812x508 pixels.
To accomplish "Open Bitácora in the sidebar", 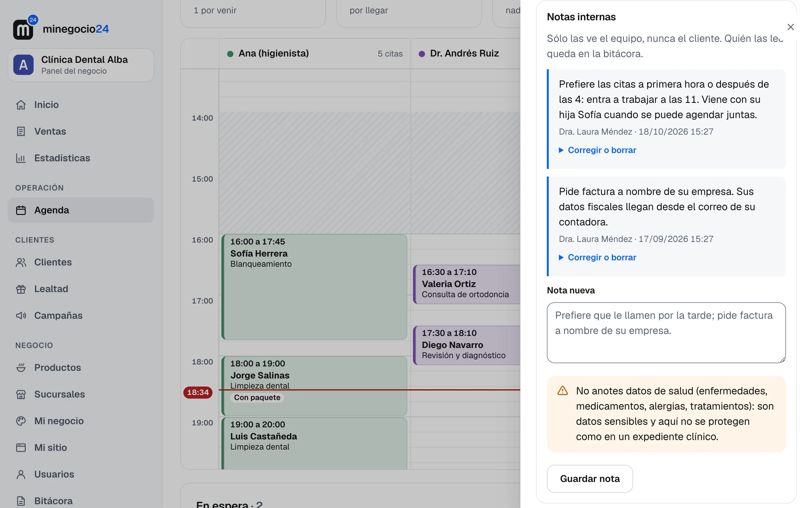I will coord(81,501).
